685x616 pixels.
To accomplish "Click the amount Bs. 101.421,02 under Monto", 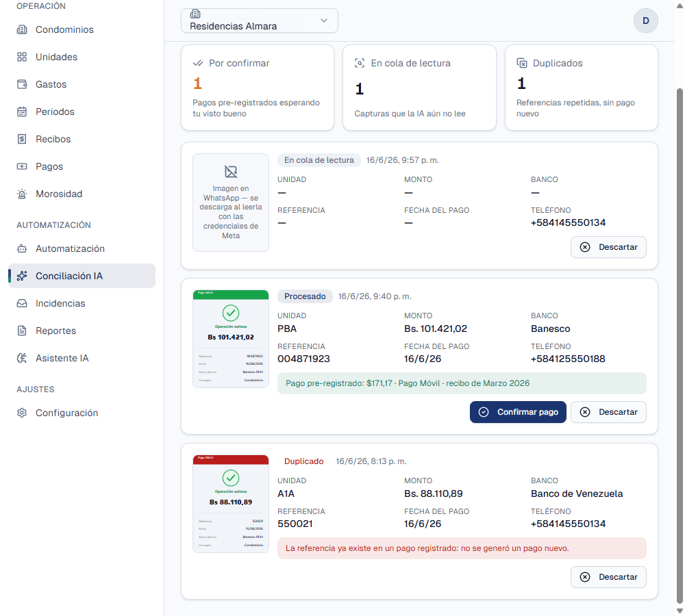I will tap(436, 329).
